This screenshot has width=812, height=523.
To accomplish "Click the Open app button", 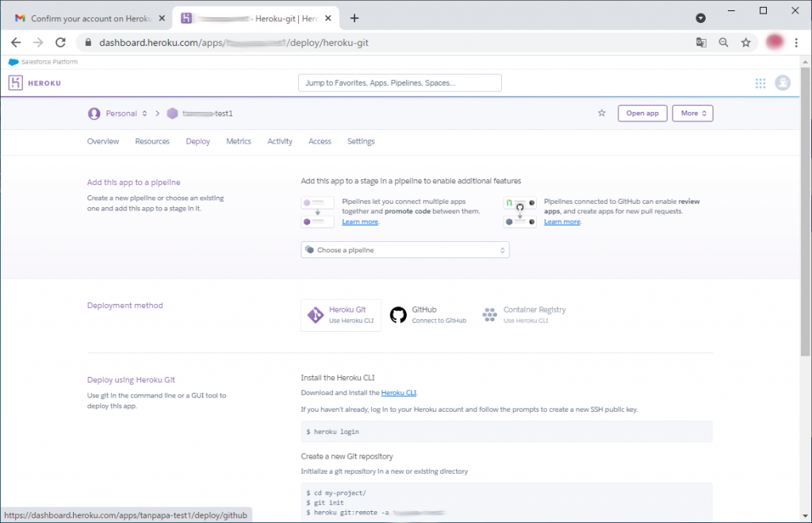I will point(642,113).
